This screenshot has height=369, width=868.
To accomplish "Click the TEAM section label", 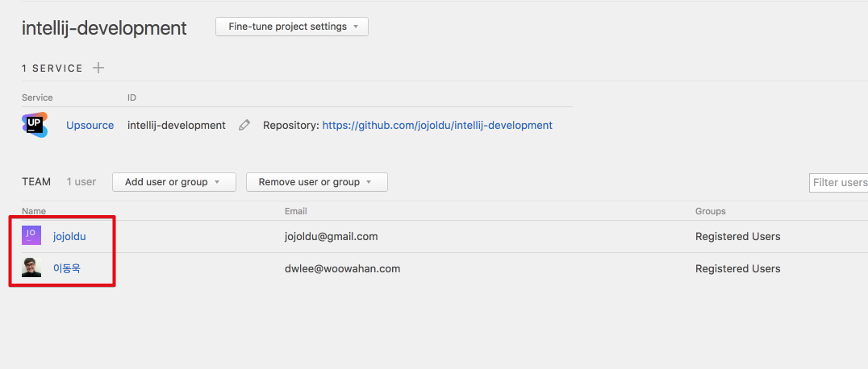I will point(36,181).
